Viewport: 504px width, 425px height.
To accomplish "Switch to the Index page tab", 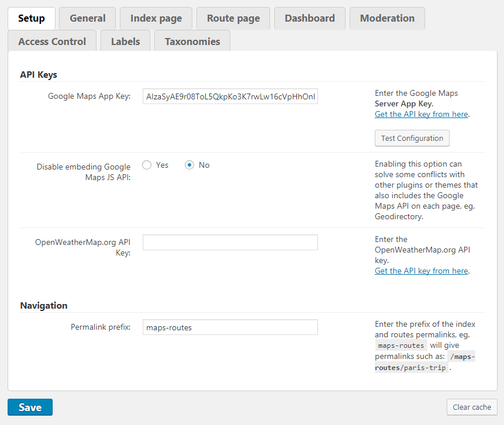I will point(156,18).
